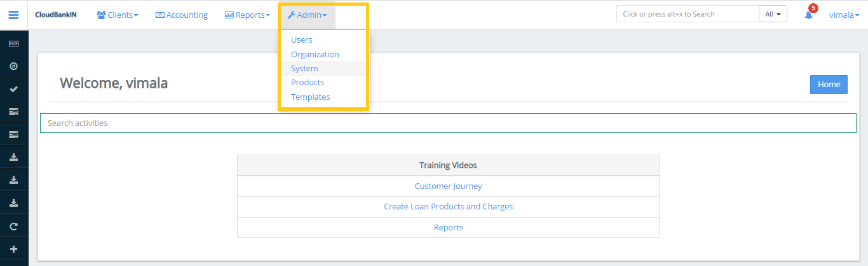Open notifications bell with 5 badge

809,15
